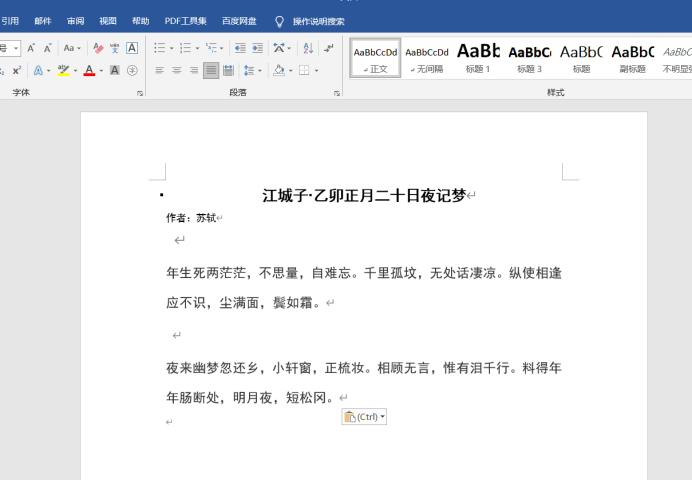Click the Line Spacing icon
Image resolution: width=692 pixels, height=480 pixels.
click(249, 71)
